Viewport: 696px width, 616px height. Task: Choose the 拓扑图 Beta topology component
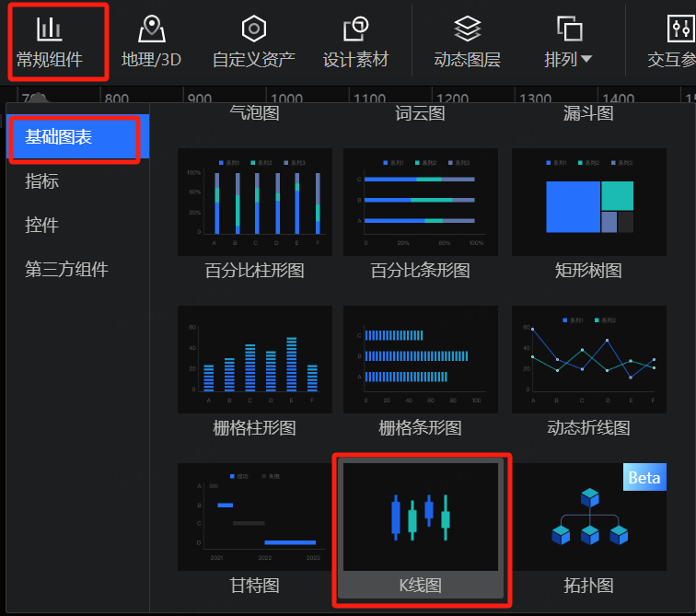point(588,517)
